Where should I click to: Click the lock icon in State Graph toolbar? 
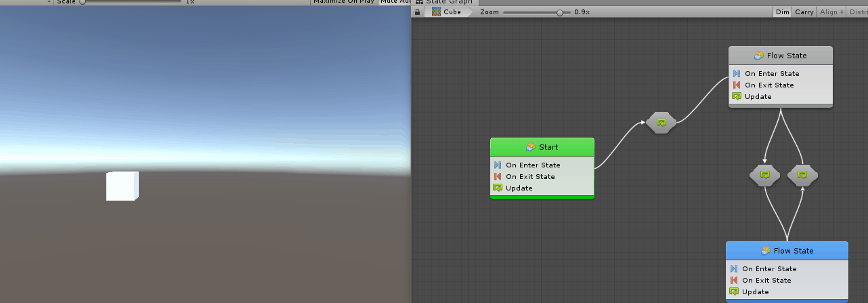point(417,12)
